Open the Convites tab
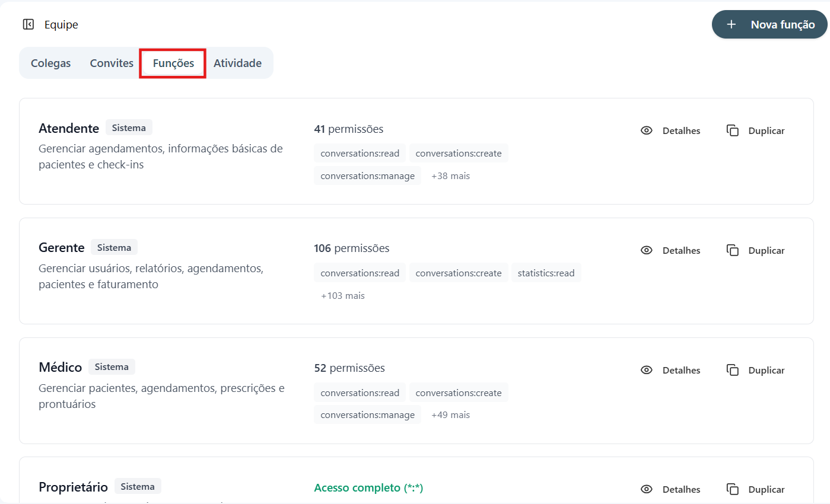Image resolution: width=830 pixels, height=504 pixels. click(112, 63)
